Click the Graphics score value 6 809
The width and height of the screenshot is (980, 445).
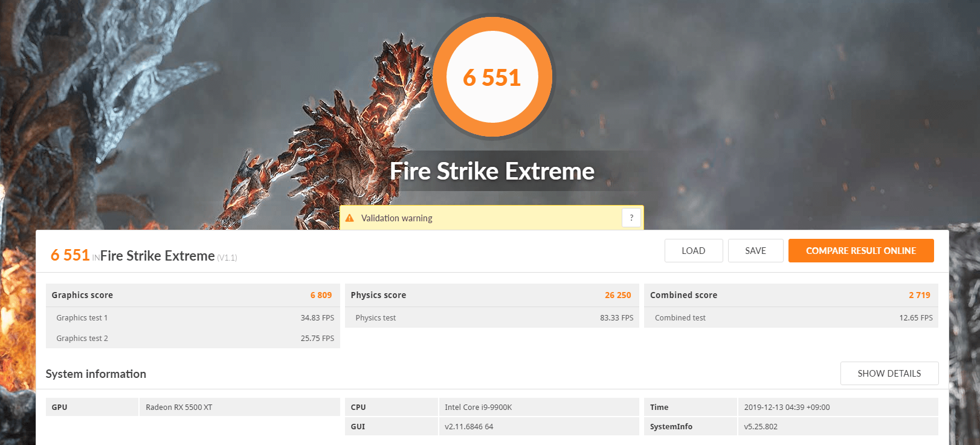pos(321,295)
